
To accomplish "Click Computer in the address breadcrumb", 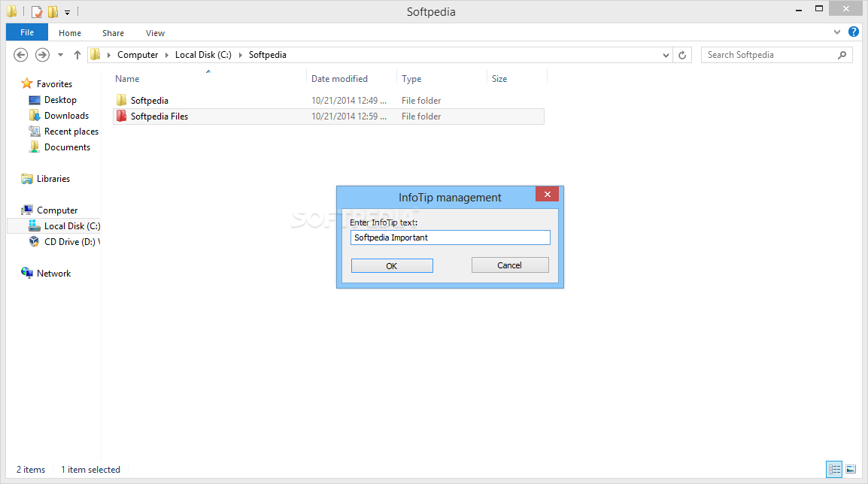I will point(138,55).
